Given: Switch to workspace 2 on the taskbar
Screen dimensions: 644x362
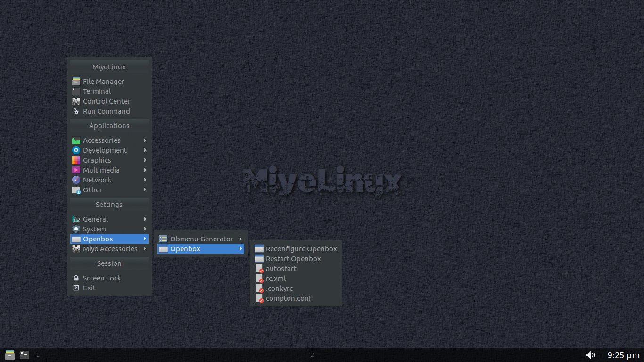Looking at the screenshot, I should coord(312,354).
